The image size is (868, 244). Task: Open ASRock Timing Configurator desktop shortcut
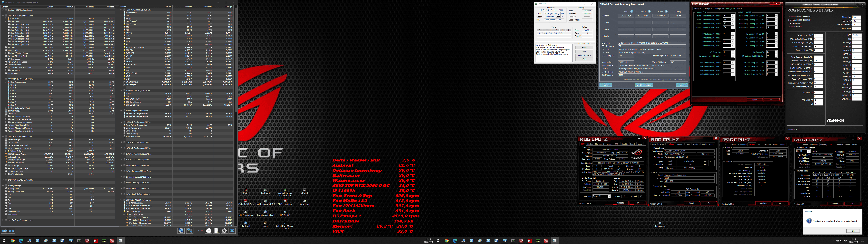pos(285,192)
